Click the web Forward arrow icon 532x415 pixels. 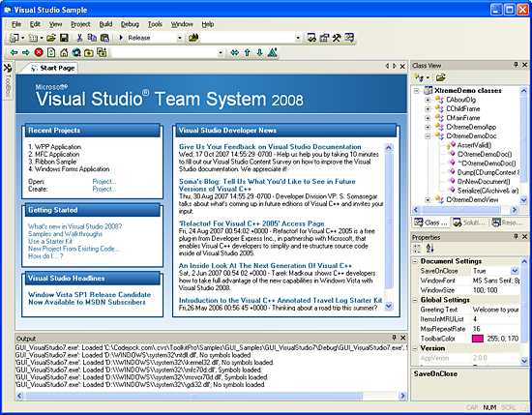[26, 52]
